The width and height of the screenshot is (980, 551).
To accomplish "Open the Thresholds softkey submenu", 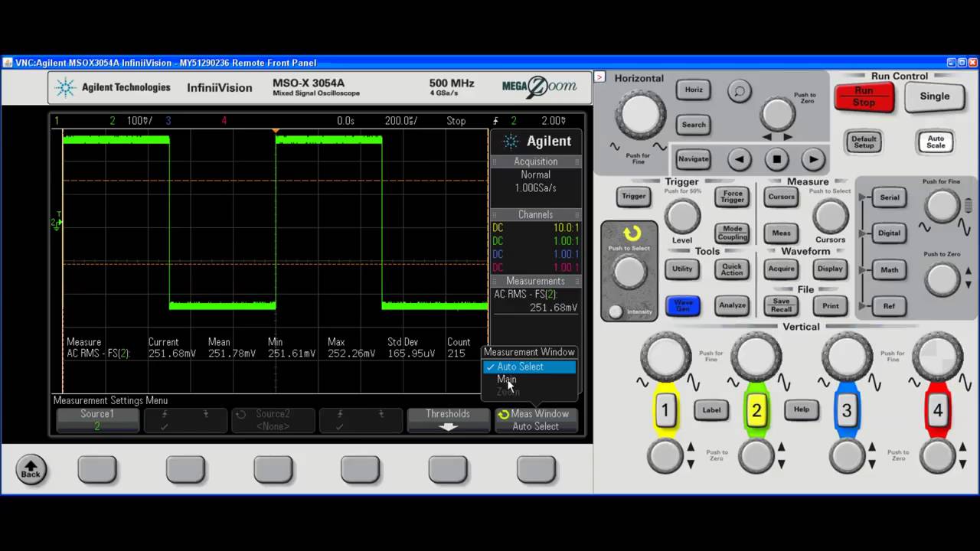I will coord(448,420).
